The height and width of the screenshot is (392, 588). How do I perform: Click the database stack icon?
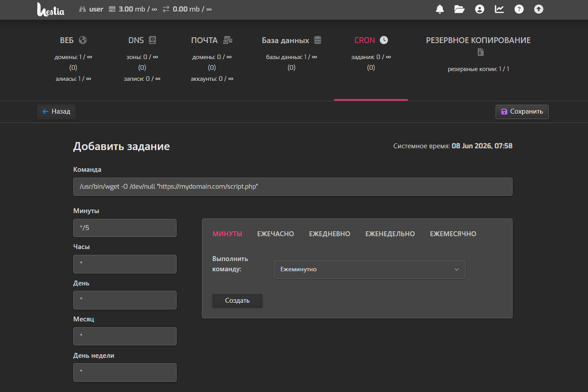[x=317, y=40]
